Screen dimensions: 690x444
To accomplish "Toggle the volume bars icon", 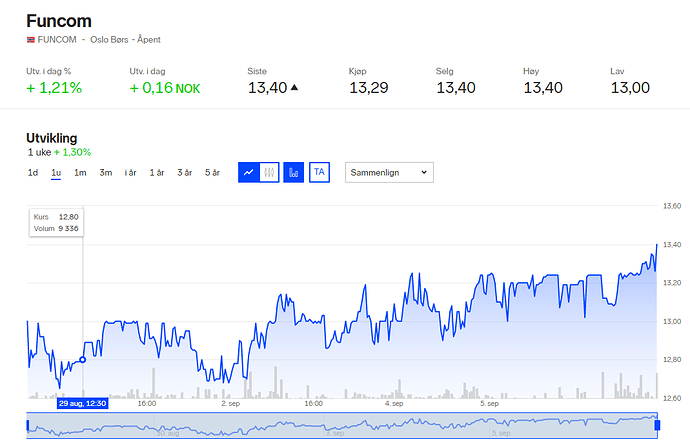I will (294, 172).
